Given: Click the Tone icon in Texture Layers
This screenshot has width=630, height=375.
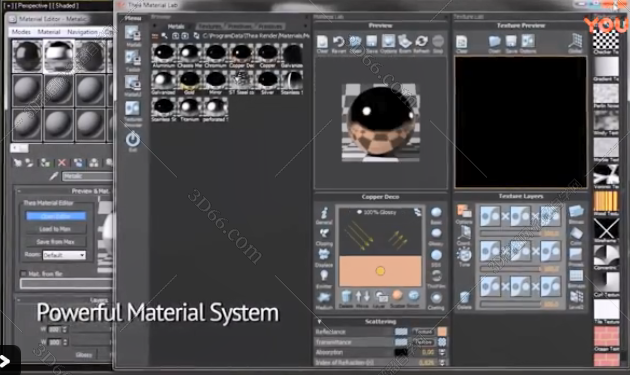Looking at the screenshot, I should [x=464, y=254].
